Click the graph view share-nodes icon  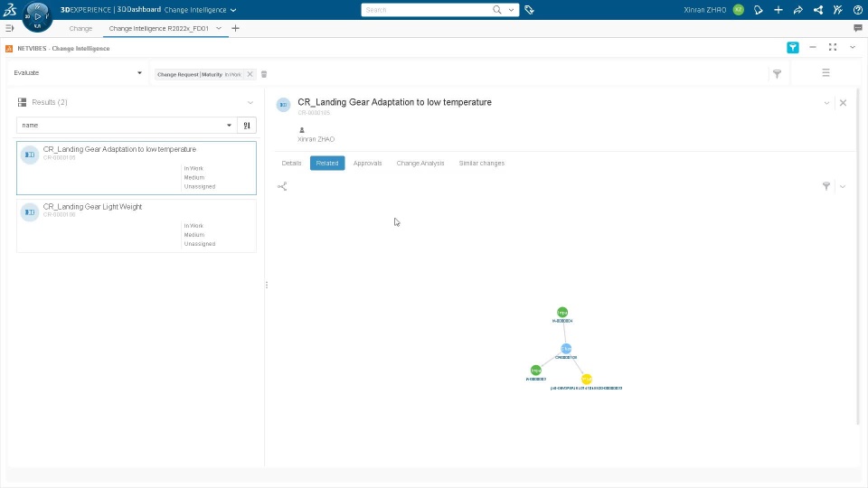point(282,186)
